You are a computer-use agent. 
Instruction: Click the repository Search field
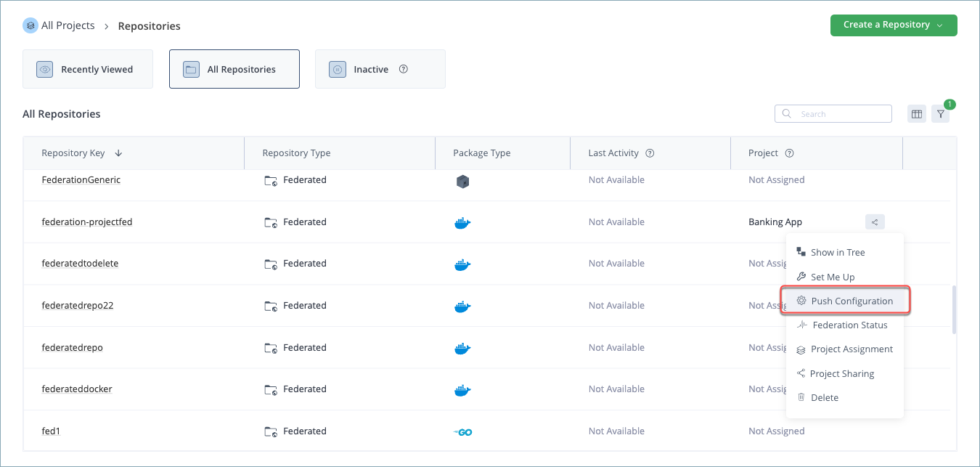pos(833,114)
